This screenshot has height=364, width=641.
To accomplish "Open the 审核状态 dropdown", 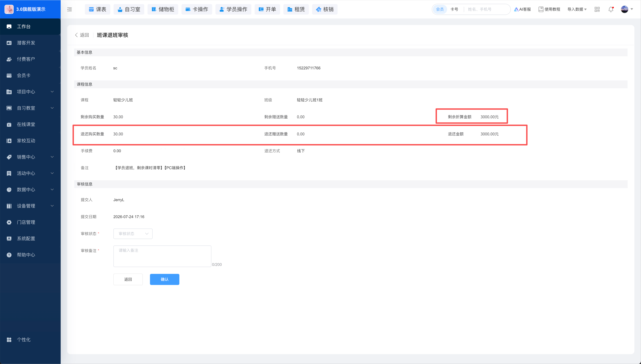I will (133, 233).
